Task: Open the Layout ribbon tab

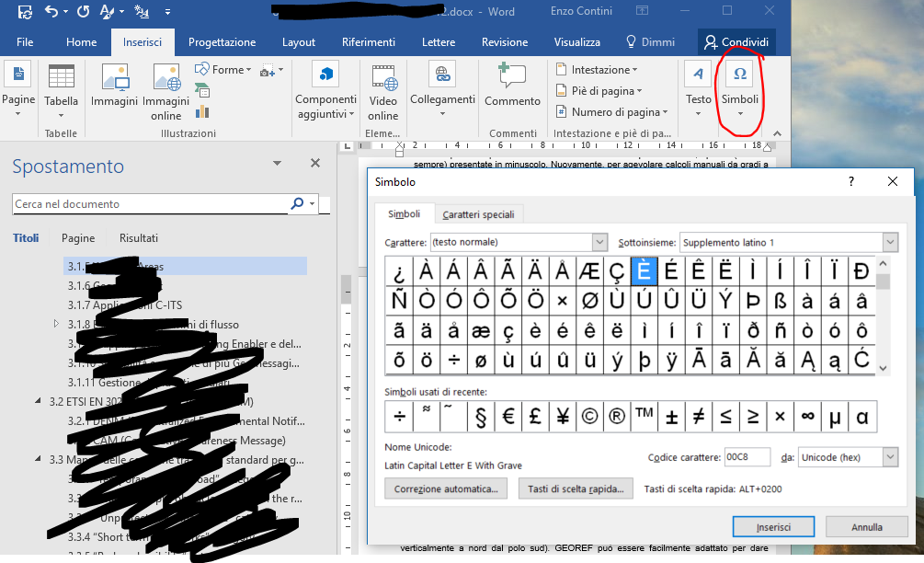Action: click(x=299, y=42)
